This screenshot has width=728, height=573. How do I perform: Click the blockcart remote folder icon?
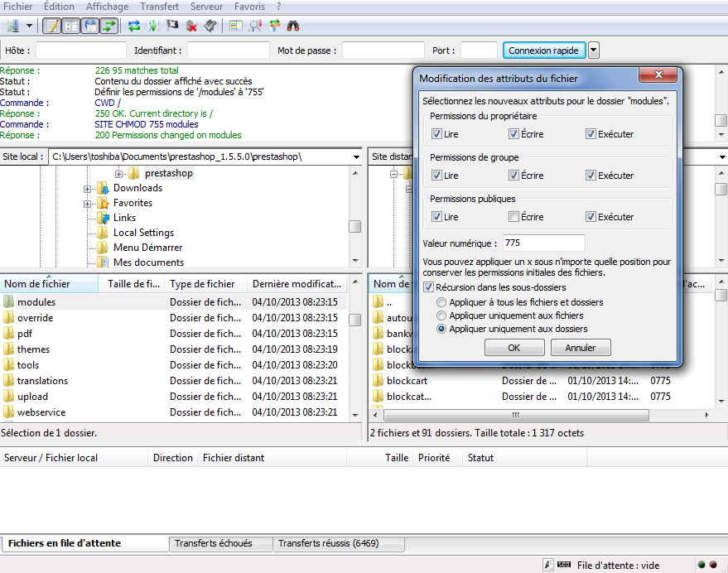click(x=378, y=381)
